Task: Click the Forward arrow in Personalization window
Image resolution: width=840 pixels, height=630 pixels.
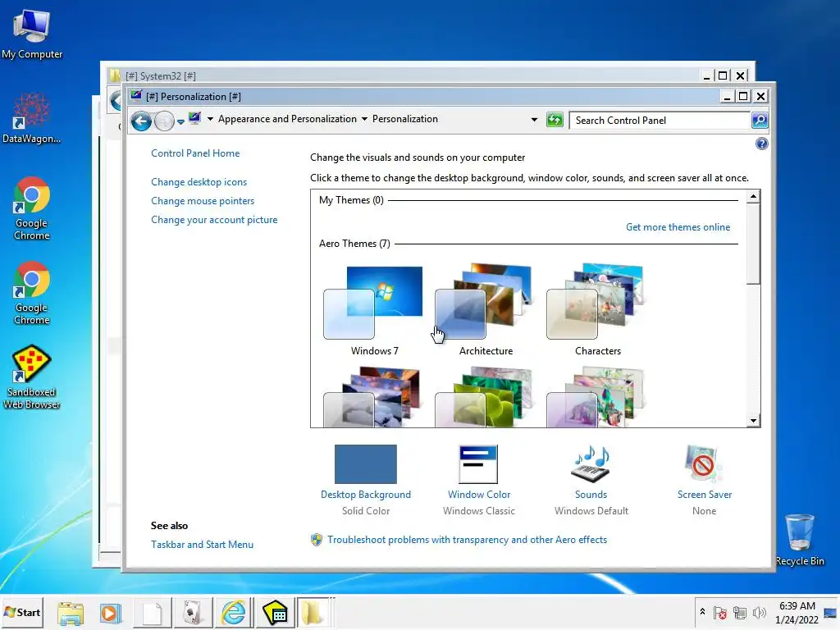Action: tap(164, 121)
